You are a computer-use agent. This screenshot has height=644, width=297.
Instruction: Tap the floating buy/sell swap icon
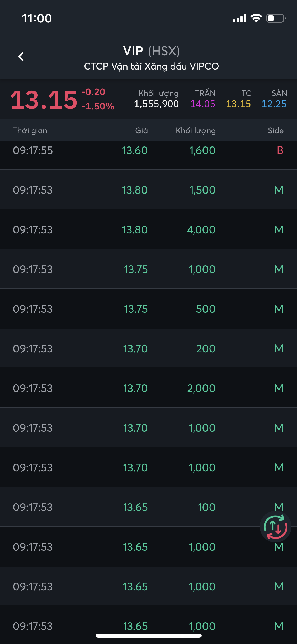(276, 527)
